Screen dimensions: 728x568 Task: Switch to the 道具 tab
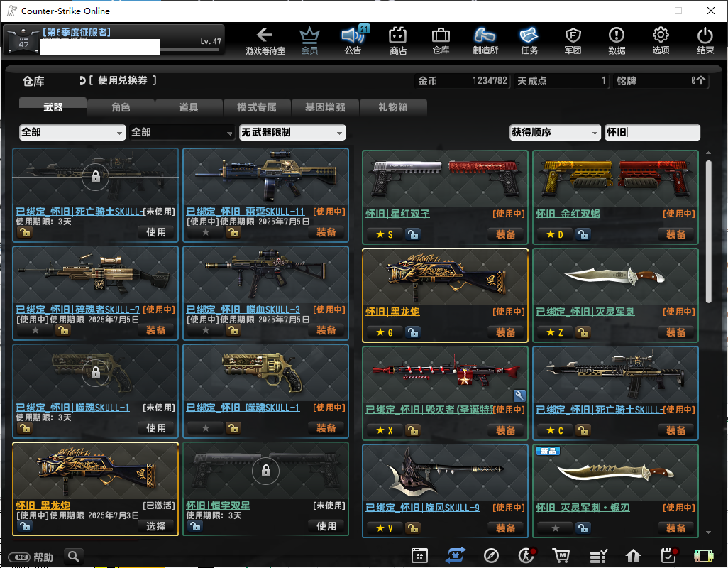coord(189,106)
